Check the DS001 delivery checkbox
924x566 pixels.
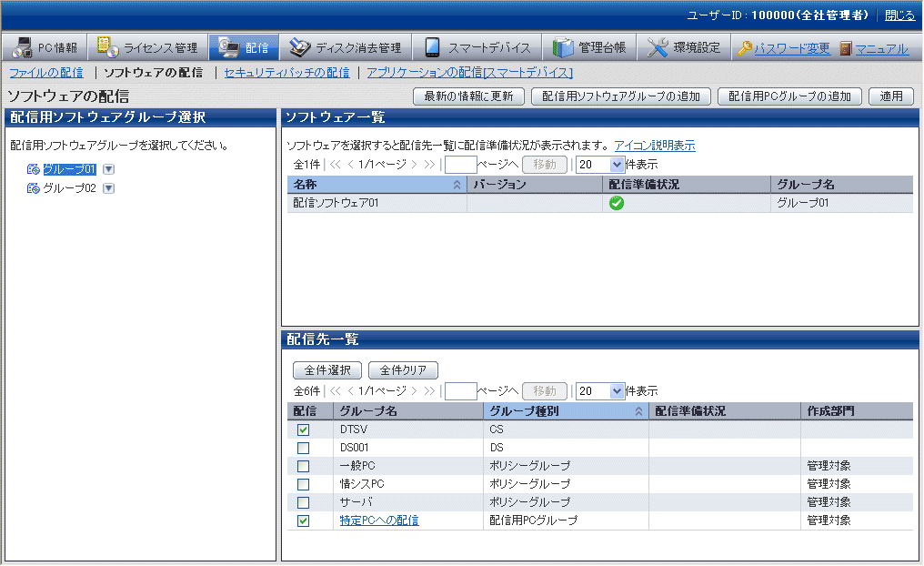[x=303, y=448]
